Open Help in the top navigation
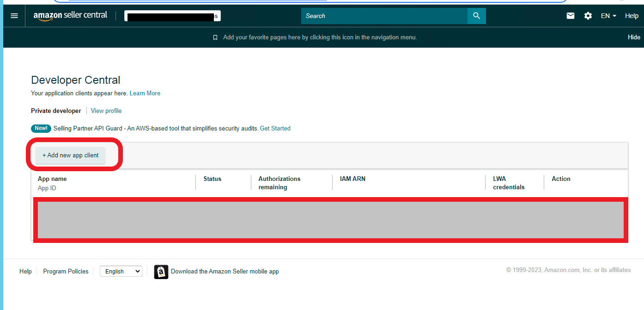Image resolution: width=644 pixels, height=310 pixels. pos(632,16)
